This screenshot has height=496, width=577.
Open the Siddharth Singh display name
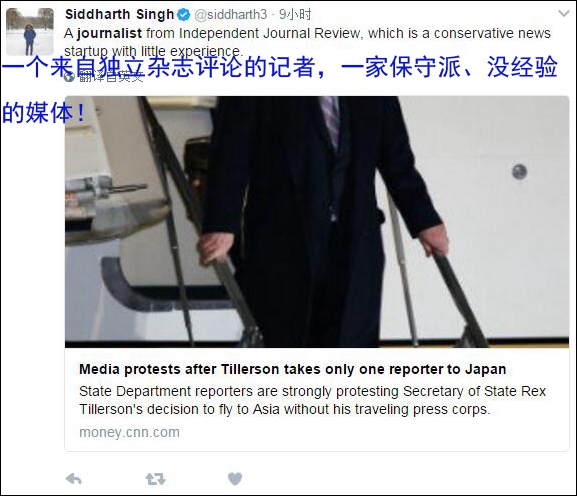120,15
